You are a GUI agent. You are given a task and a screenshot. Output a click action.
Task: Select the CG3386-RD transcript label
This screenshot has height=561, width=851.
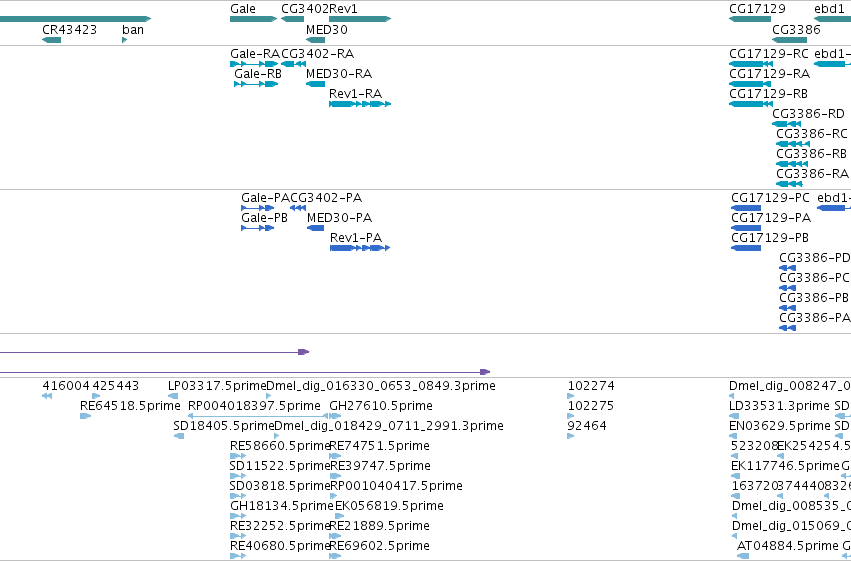pyautogui.click(x=809, y=114)
